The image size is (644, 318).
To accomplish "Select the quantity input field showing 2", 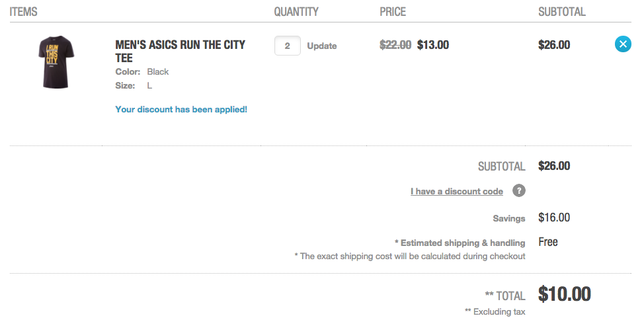I will (x=287, y=46).
